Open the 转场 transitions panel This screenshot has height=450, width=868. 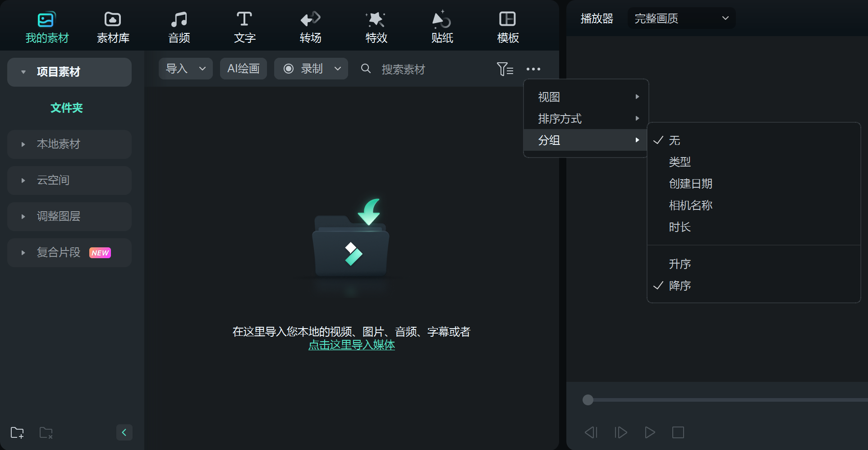click(310, 26)
